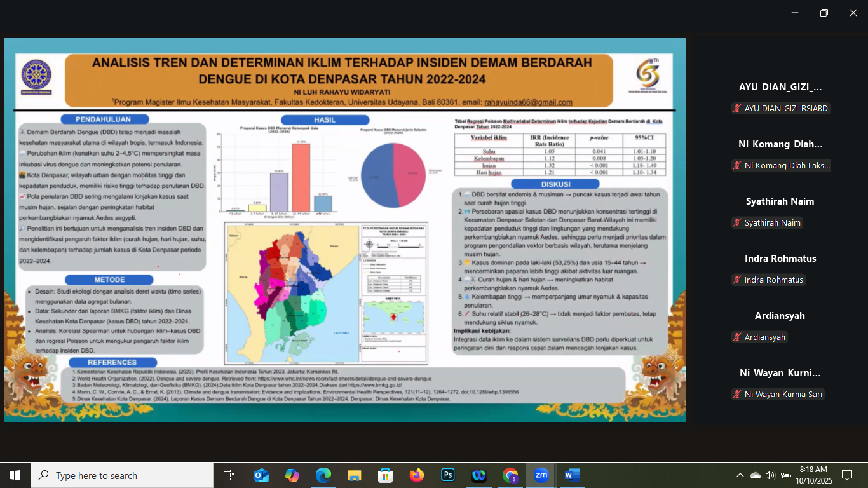This screenshot has width=868, height=488.
Task: Open the Microsoft Store taskbar icon
Action: tap(386, 475)
